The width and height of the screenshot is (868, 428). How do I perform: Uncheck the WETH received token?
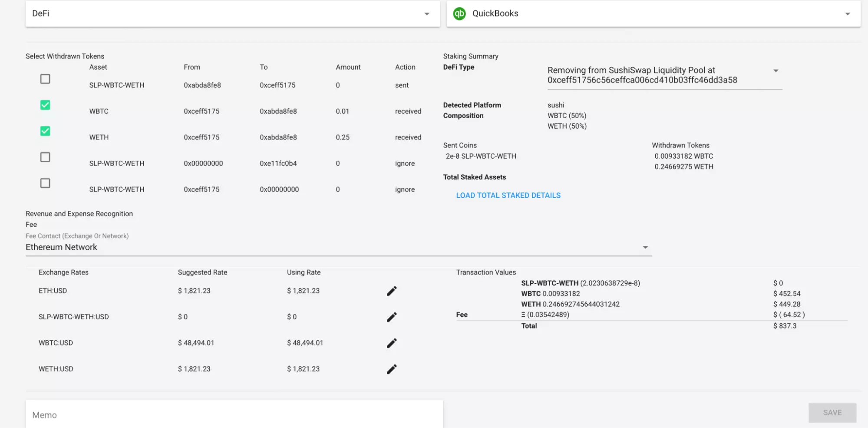click(x=45, y=131)
